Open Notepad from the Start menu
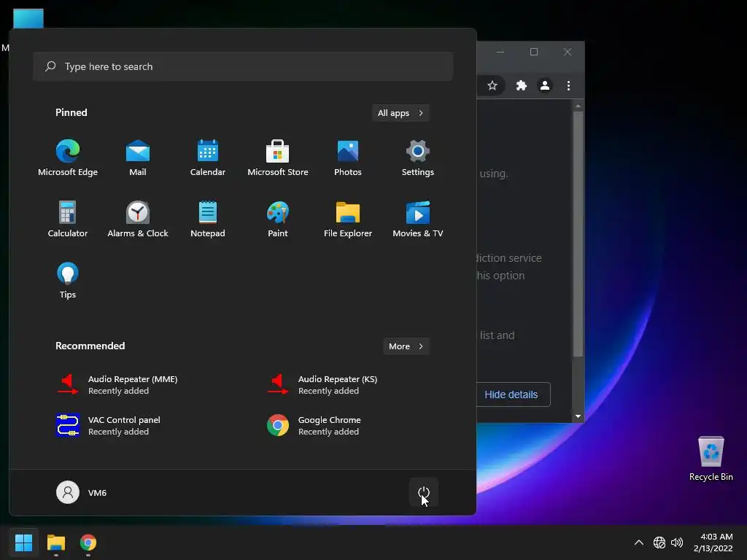 tap(208, 219)
